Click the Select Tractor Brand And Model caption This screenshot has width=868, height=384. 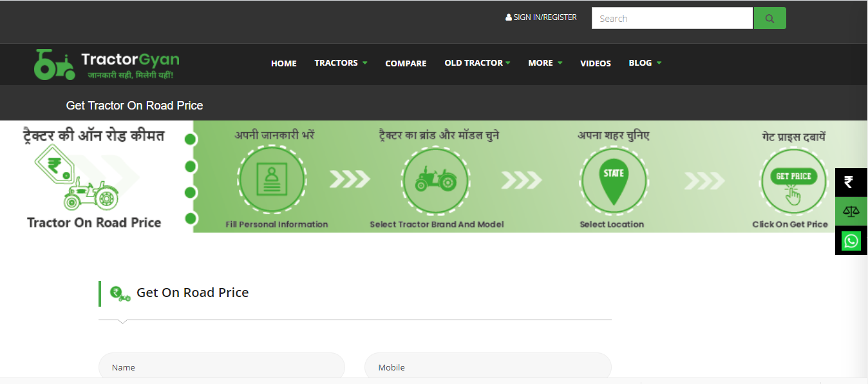[x=437, y=224]
